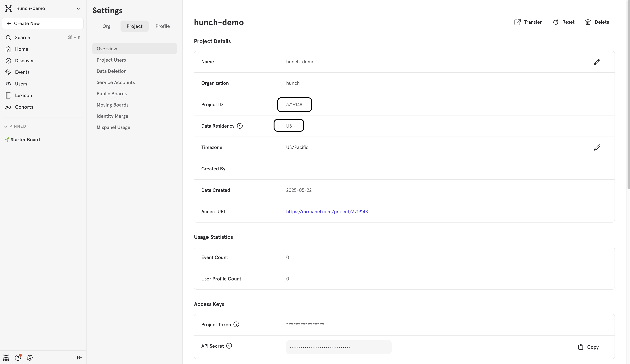Collapse the PINNED section
Viewport: 630px width, 364px height.
coord(5,126)
